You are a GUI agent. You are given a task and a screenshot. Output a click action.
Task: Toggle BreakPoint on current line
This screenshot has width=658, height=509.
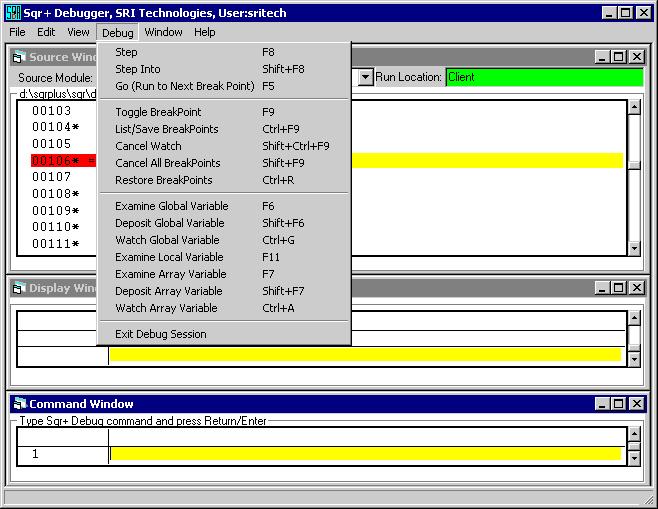(158, 112)
